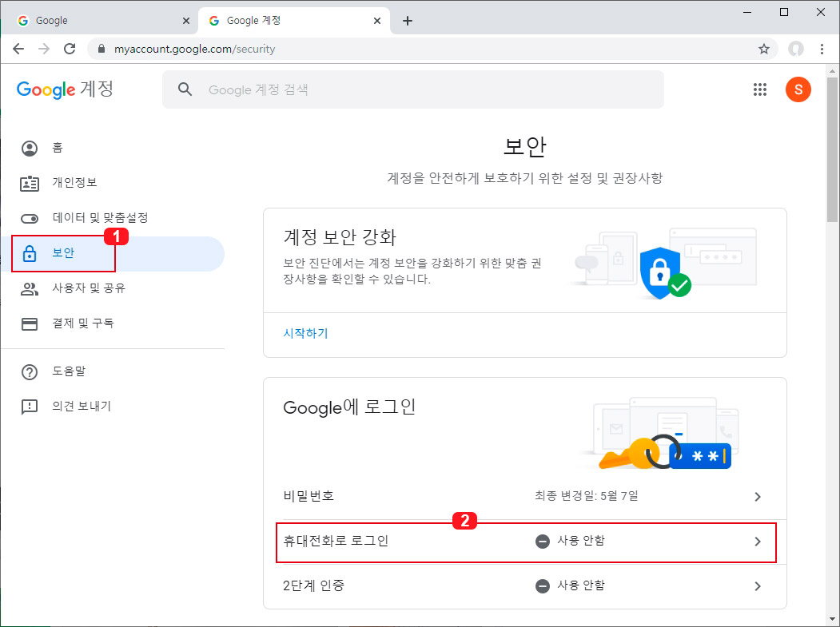840x627 pixels.
Task: Click the 보안 lock icon
Action: point(30,253)
